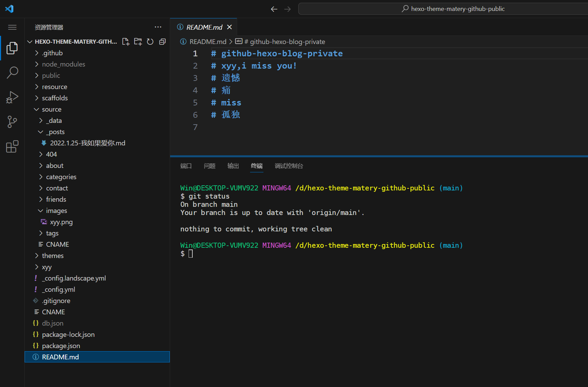Click the 资源管理器 explorer title
Viewport: 588px width, 387px height.
point(49,27)
